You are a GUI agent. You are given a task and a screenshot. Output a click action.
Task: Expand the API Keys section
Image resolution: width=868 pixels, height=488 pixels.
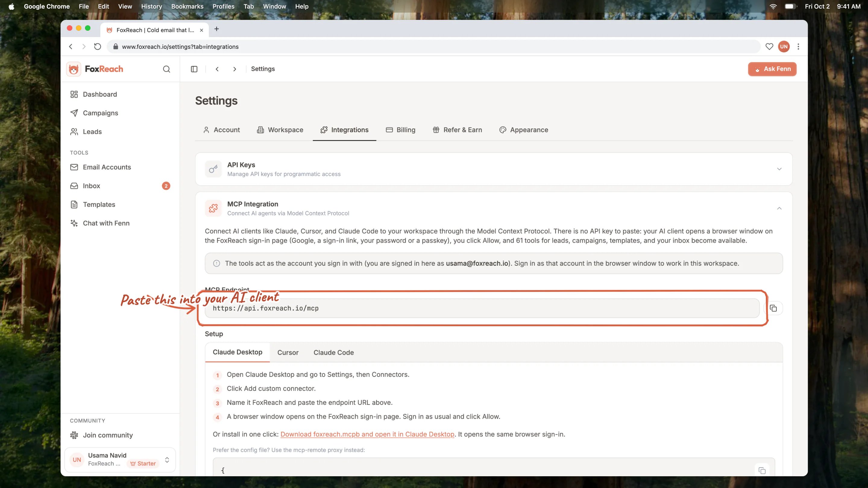(x=494, y=169)
